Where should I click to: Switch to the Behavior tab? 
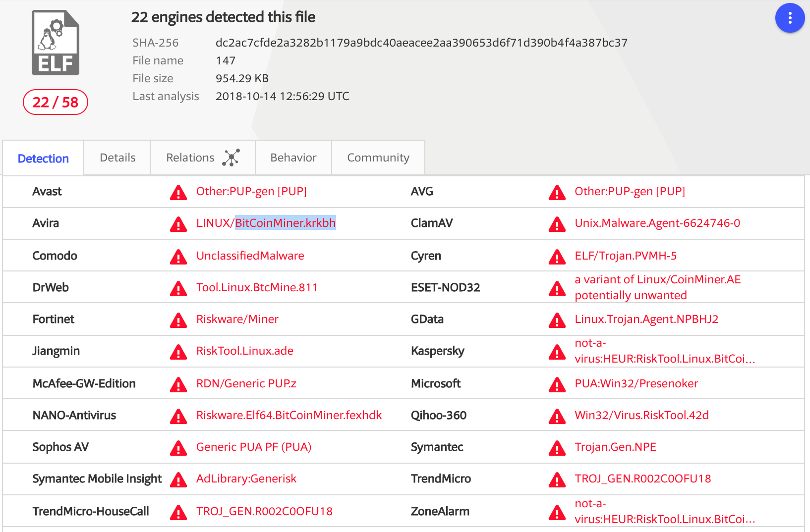pyautogui.click(x=293, y=158)
